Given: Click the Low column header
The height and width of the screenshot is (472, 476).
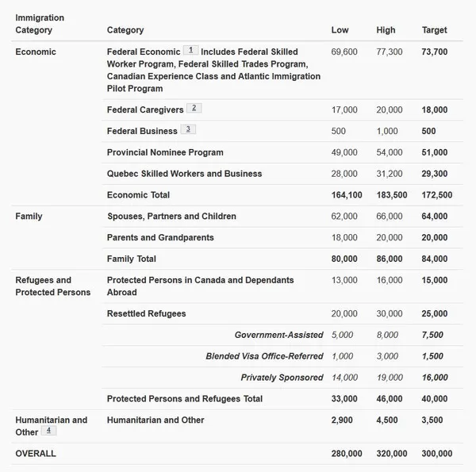Looking at the screenshot, I should (x=340, y=30).
